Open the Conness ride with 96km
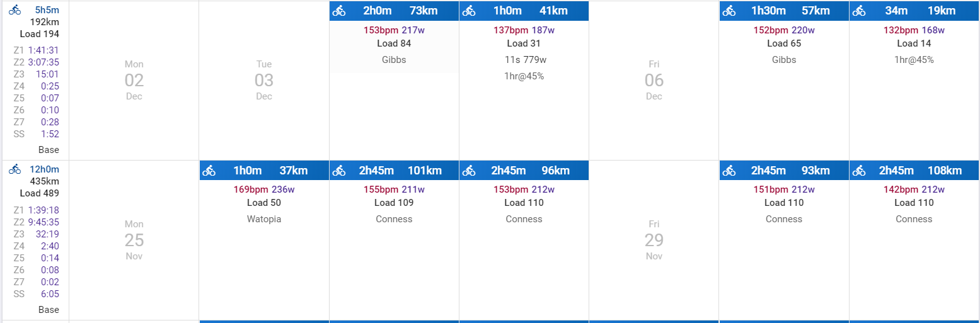 (x=524, y=195)
